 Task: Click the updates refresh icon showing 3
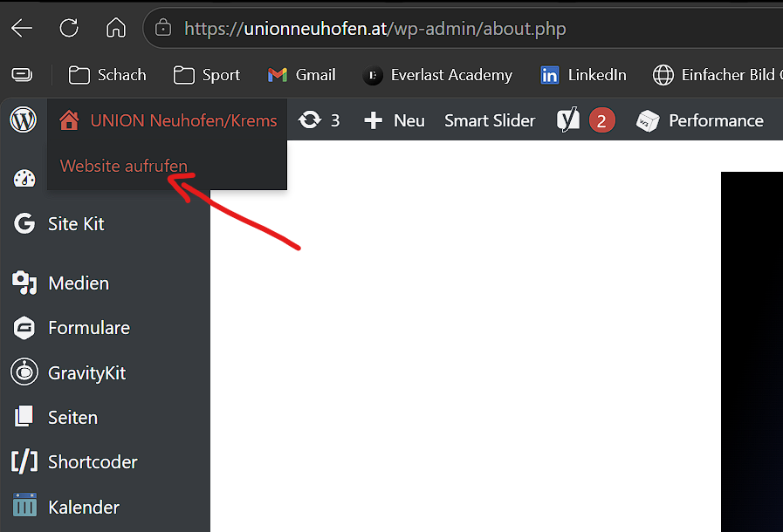point(311,120)
